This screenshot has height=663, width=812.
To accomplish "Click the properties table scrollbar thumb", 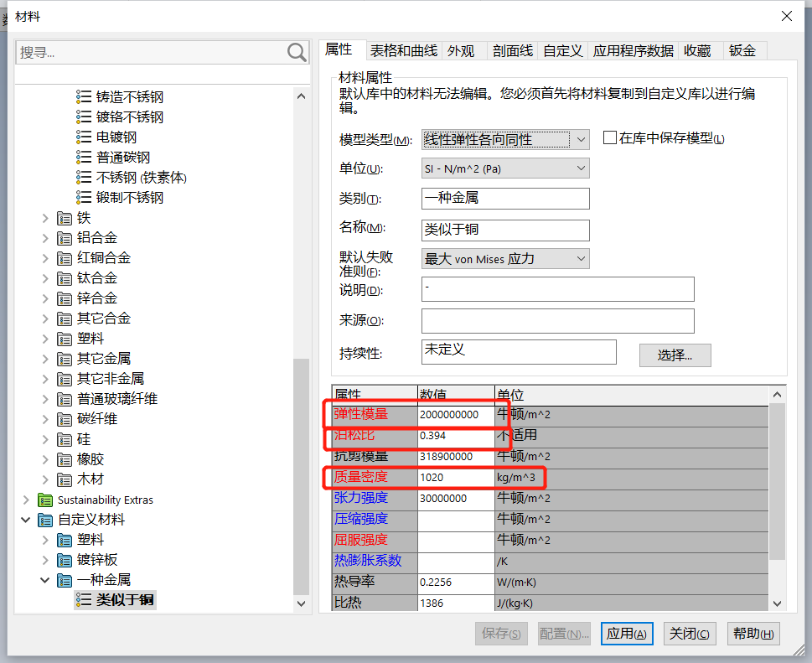I will (x=777, y=482).
